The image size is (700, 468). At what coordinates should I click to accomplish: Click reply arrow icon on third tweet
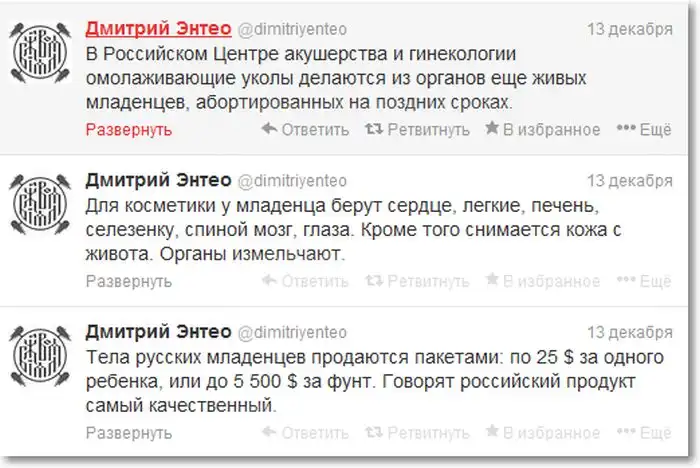tap(269, 433)
